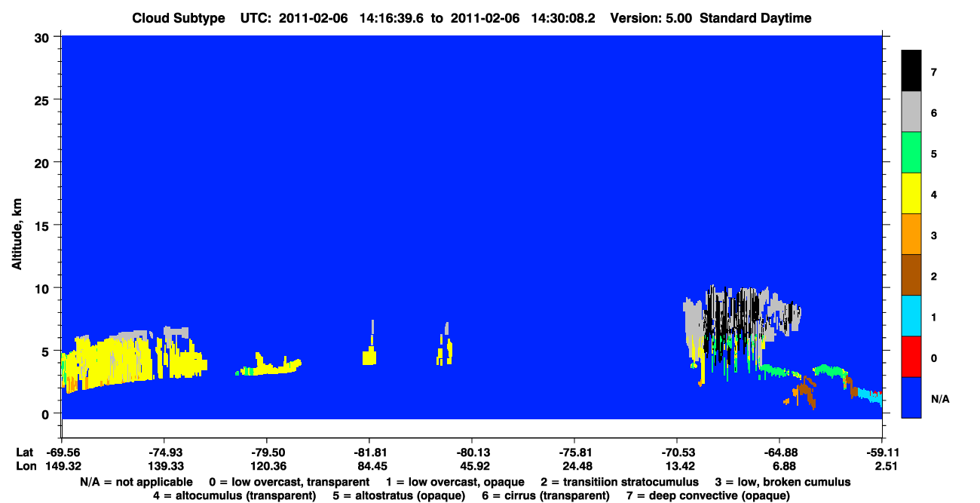This screenshot has height=503, width=980.
Task: Click latitude value -75.81
Action: tap(574, 452)
